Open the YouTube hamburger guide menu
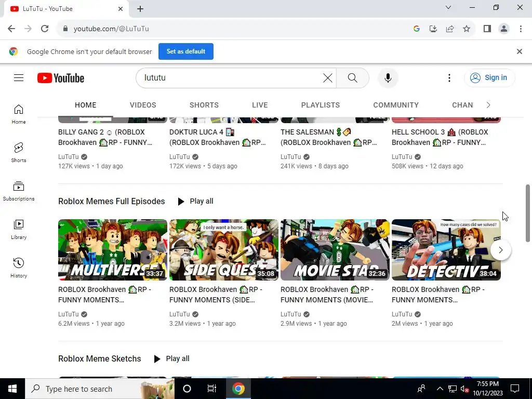Screen dimensions: 532x399 19,78
